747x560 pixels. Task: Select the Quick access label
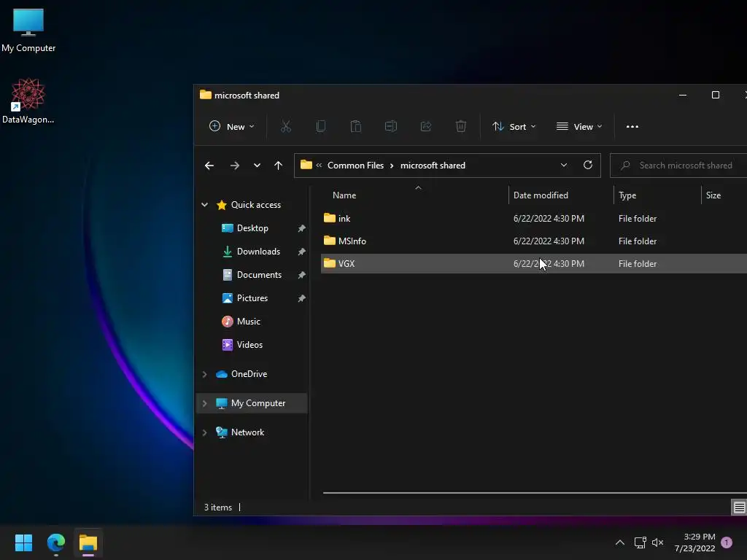click(x=256, y=205)
